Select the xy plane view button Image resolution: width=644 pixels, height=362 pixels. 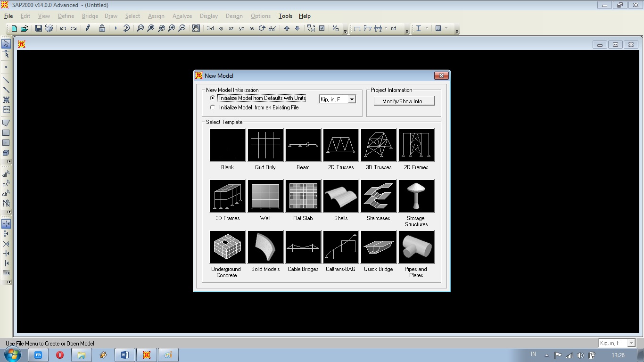point(221,28)
